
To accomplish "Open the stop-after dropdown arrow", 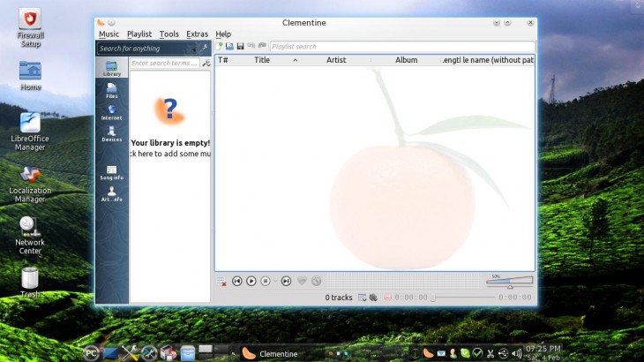I will [x=275, y=281].
